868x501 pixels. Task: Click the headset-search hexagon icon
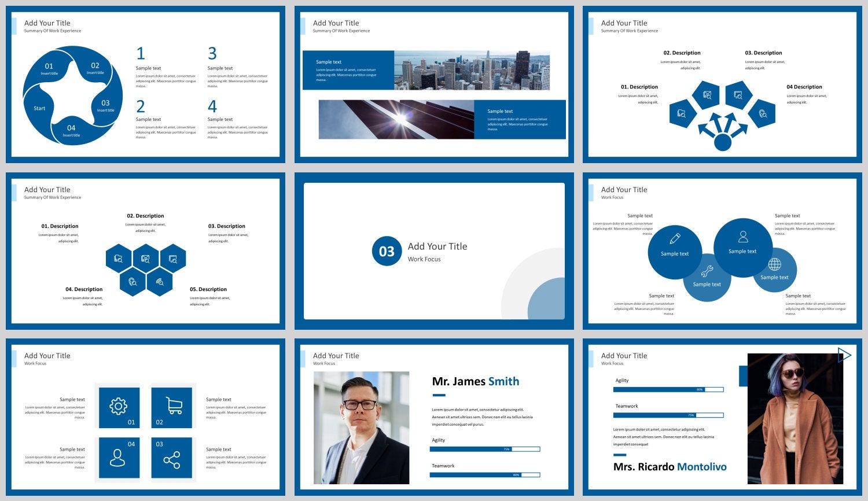(x=133, y=283)
